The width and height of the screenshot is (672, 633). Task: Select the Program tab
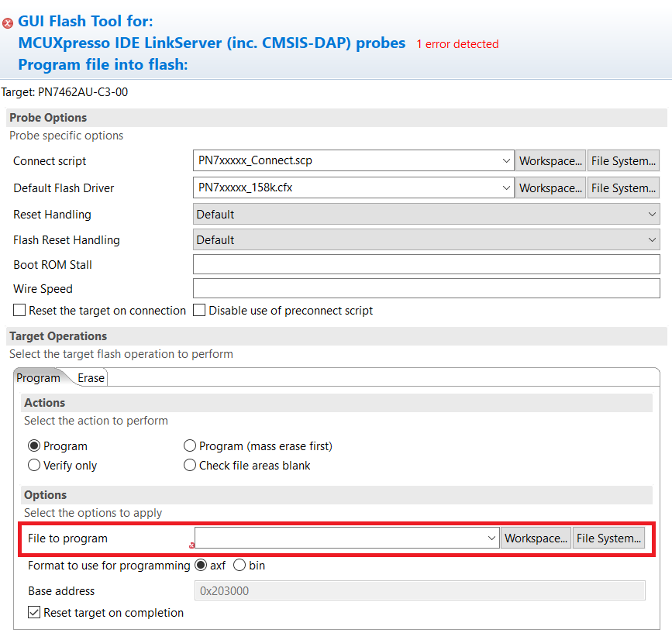[x=39, y=377]
